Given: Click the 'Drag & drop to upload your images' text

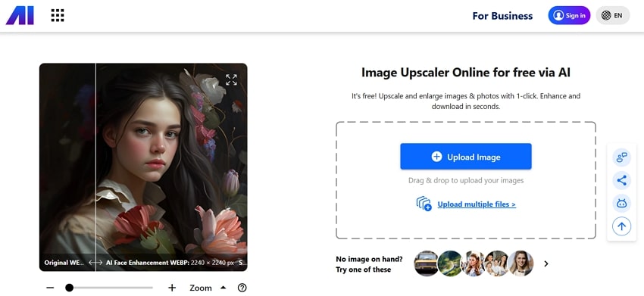Looking at the screenshot, I should pyautogui.click(x=466, y=180).
